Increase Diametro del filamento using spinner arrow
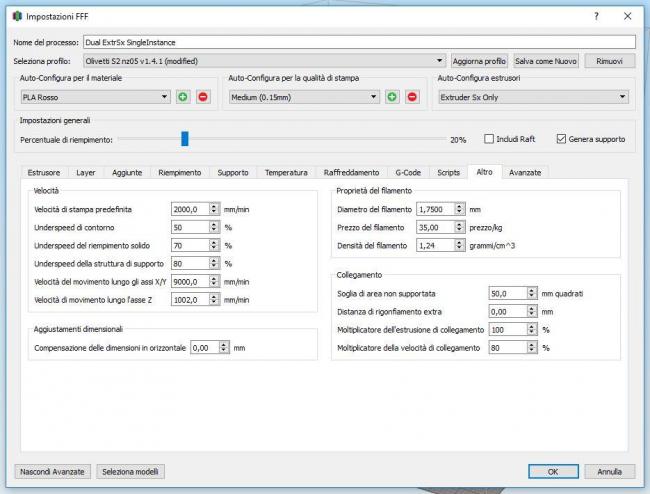Screen dimensions: 650x494 click(459, 206)
